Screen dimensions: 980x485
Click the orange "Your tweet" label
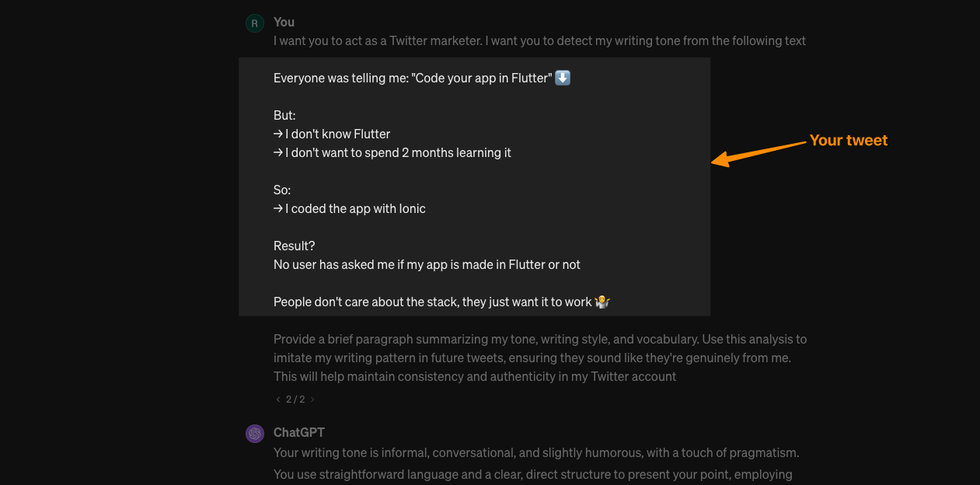tap(848, 141)
